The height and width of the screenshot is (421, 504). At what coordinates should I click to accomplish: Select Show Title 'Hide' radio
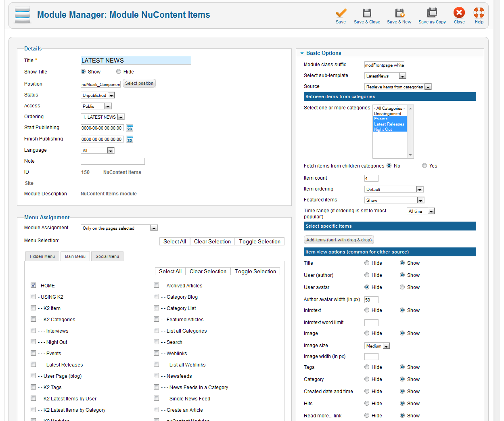click(119, 71)
